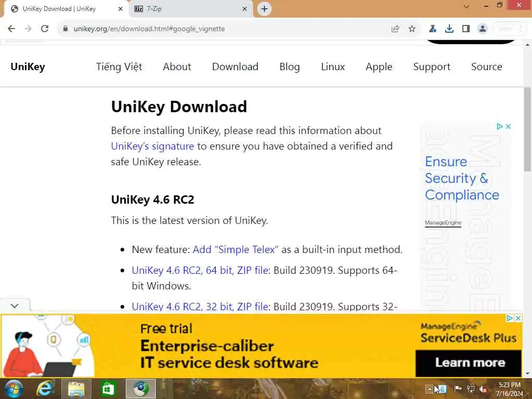Show hidden system tray icons
This screenshot has width=532, height=399.
pyautogui.click(x=430, y=389)
